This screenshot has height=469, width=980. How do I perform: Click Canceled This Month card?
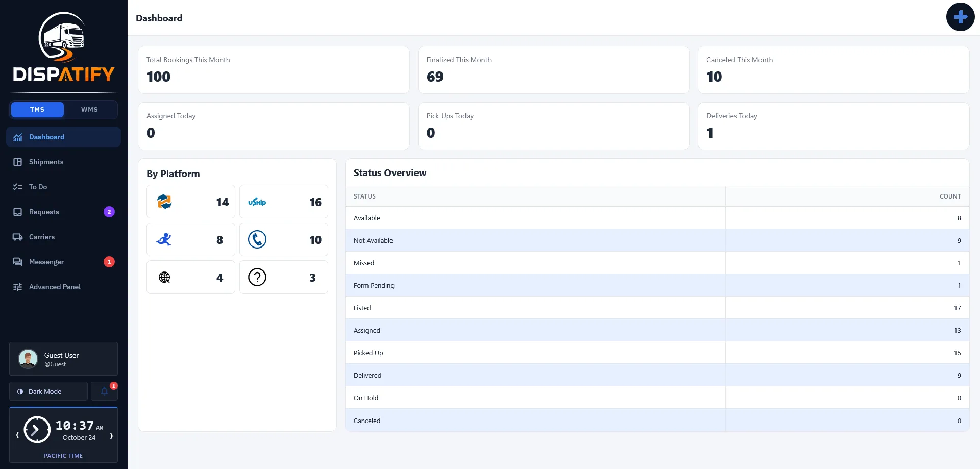coord(834,70)
